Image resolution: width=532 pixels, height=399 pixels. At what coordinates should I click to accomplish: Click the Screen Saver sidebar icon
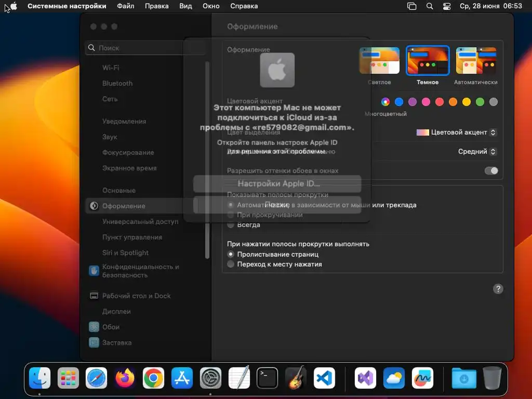[94, 343]
